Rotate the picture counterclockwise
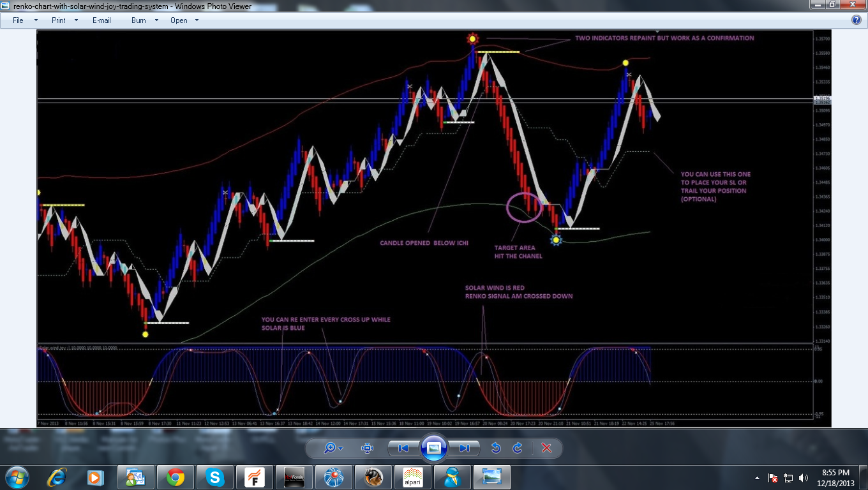The height and width of the screenshot is (490, 868). [x=495, y=448]
